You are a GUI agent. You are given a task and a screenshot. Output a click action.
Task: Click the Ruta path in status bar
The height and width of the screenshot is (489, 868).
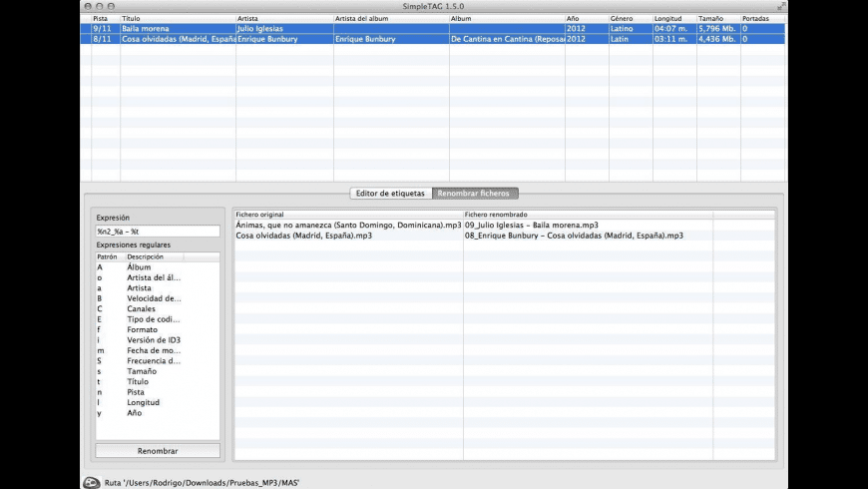click(203, 483)
